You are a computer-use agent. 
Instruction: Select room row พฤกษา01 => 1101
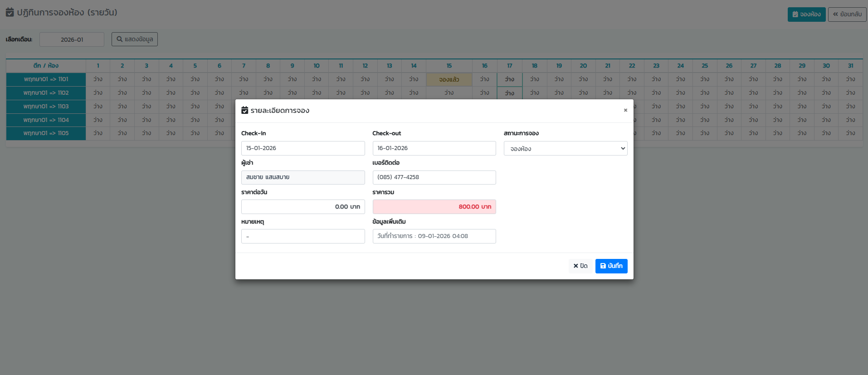point(46,79)
